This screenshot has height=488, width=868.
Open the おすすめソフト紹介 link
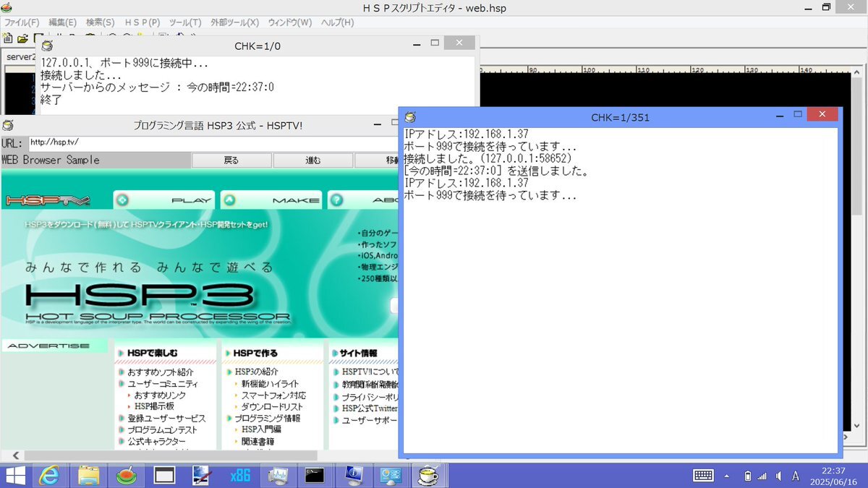[161, 372]
